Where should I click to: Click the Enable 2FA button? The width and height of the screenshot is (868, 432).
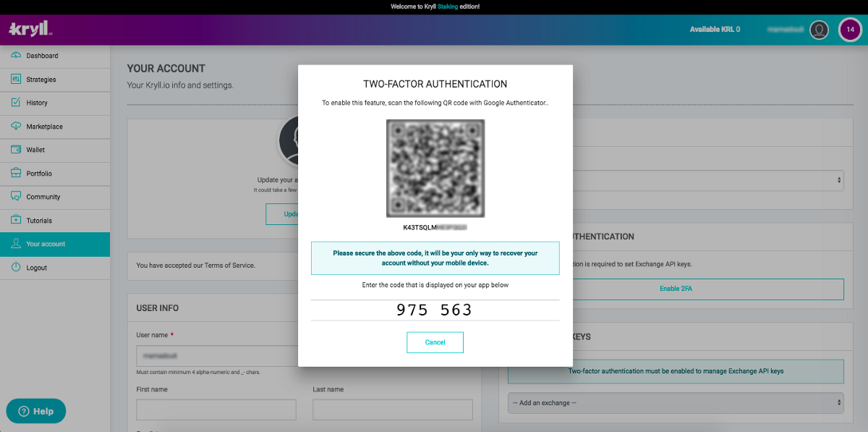click(x=676, y=289)
